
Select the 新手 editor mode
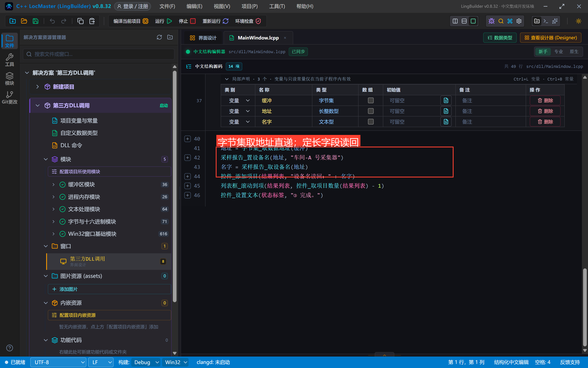pos(543,52)
